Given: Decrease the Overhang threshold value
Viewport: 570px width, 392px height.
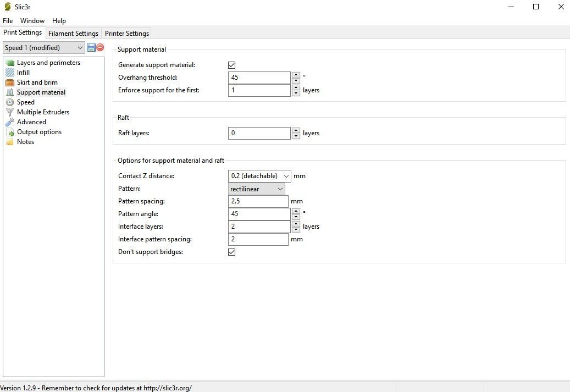Looking at the screenshot, I should coord(296,80).
